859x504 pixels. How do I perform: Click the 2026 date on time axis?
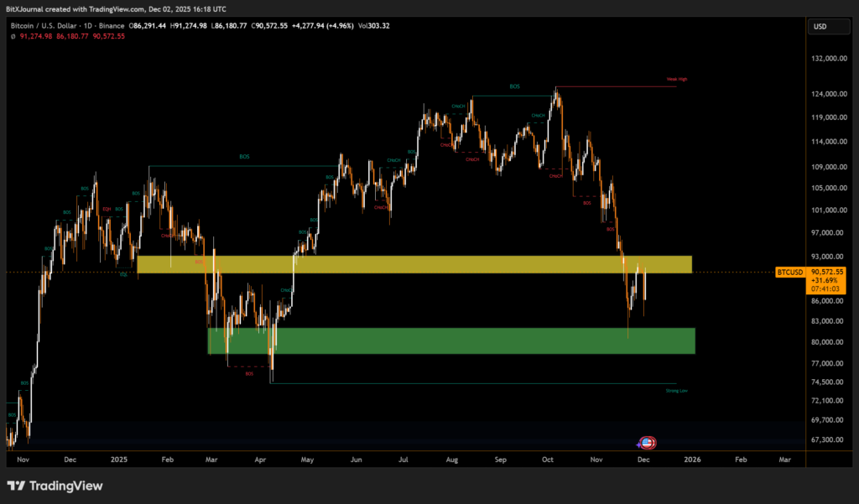tap(692, 460)
